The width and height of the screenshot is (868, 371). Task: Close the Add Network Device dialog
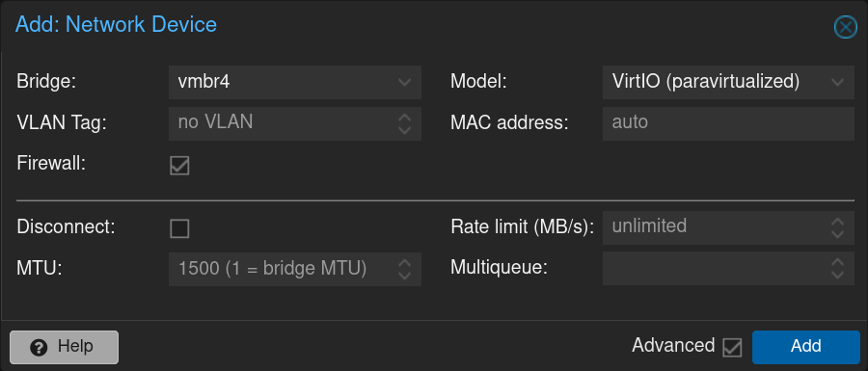tap(845, 27)
